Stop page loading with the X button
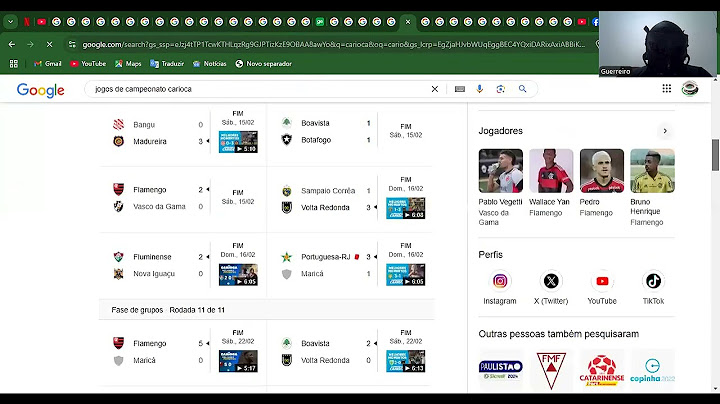 pyautogui.click(x=49, y=45)
